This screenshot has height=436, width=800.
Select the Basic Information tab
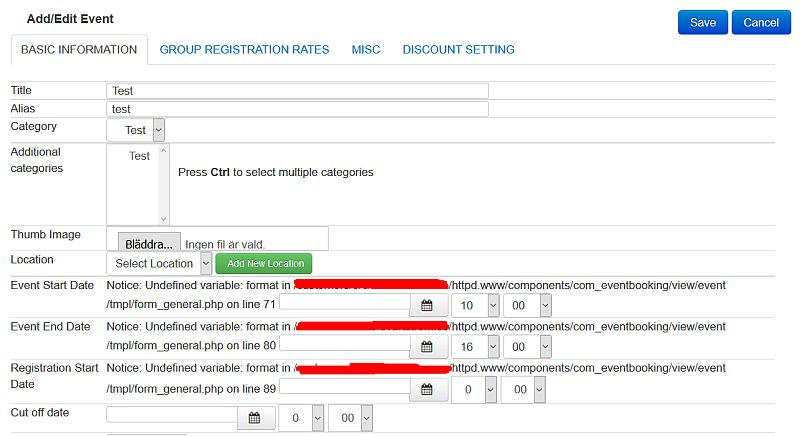coord(79,49)
